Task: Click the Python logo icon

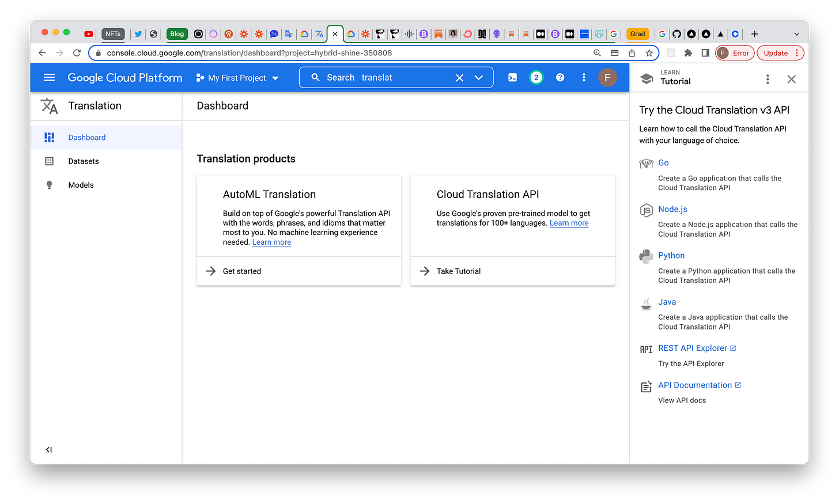Action: click(646, 256)
